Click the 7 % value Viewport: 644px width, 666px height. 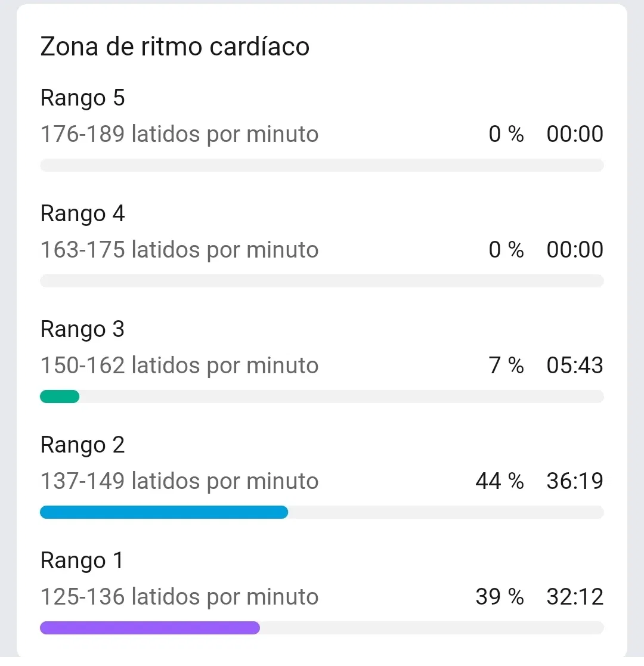pyautogui.click(x=506, y=365)
